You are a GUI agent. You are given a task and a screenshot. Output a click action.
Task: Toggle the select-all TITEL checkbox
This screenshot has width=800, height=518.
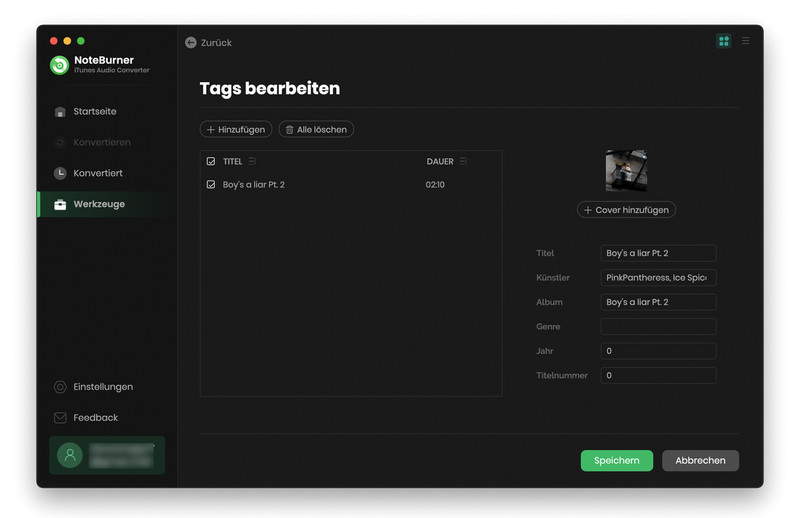tap(211, 161)
